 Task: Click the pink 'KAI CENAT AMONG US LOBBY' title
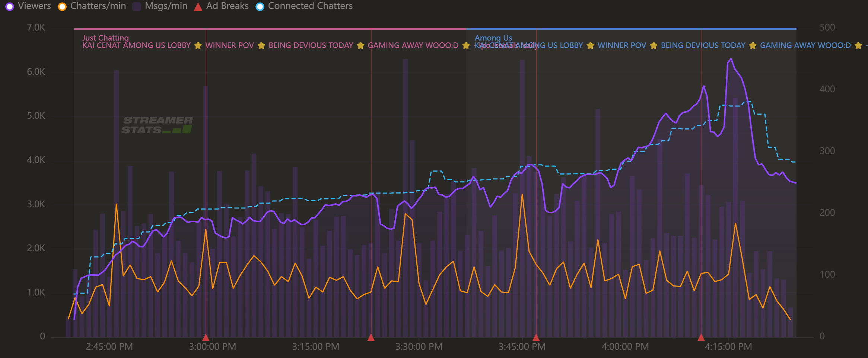pyautogui.click(x=136, y=45)
